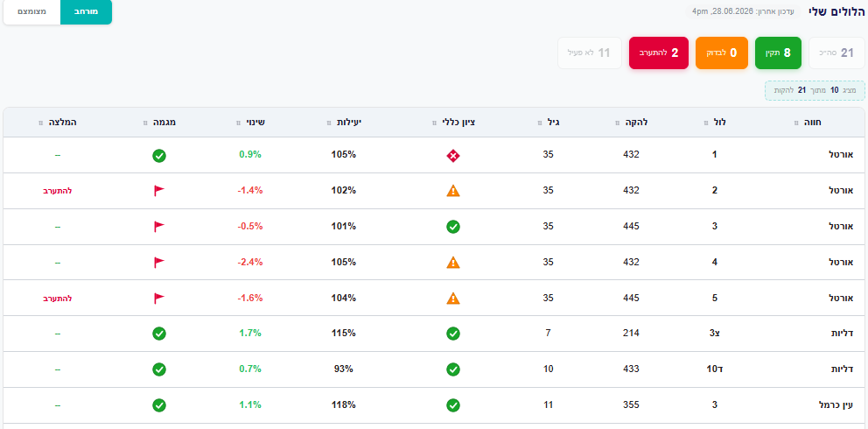Click the -2.4% change value
Viewport: 868px width, 429px height.
(x=249, y=263)
